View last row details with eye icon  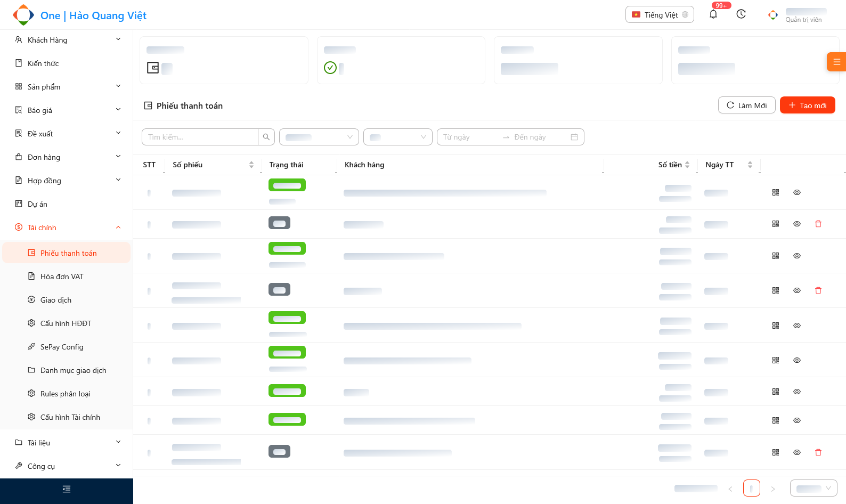click(797, 452)
